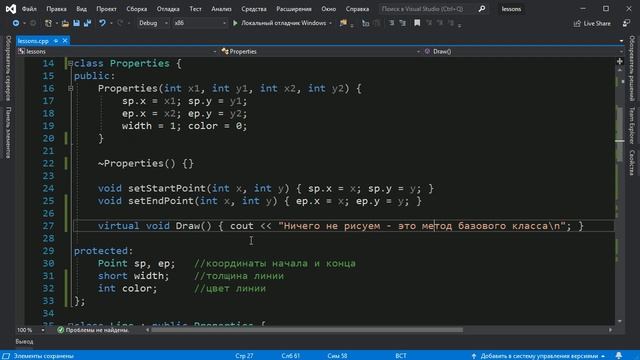Click the increase indent icon
This screenshot has width=640, height=360.
[402, 23]
